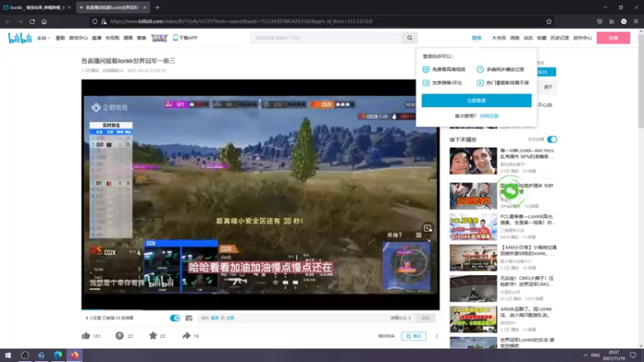Click the grey 发送 send button

point(426,318)
